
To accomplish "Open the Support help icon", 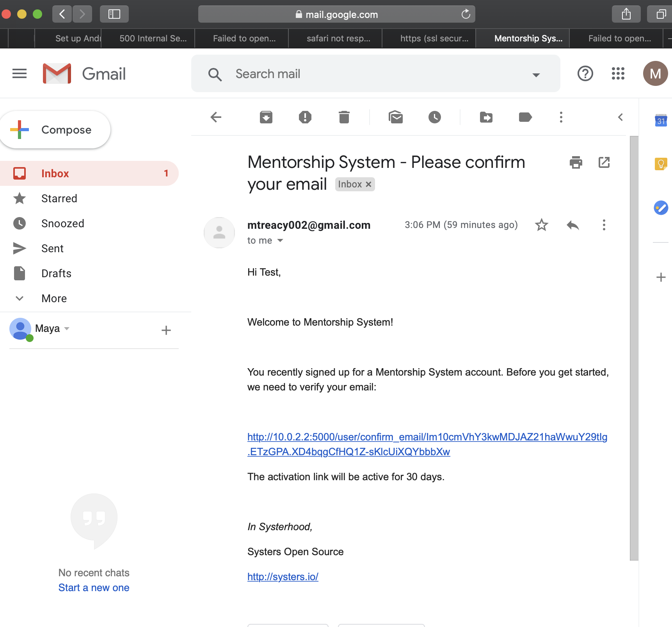I will click(585, 73).
